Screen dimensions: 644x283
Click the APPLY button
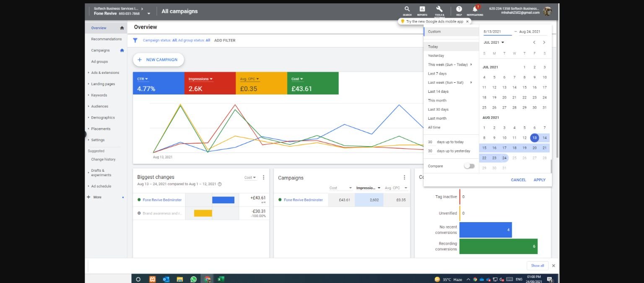540,180
